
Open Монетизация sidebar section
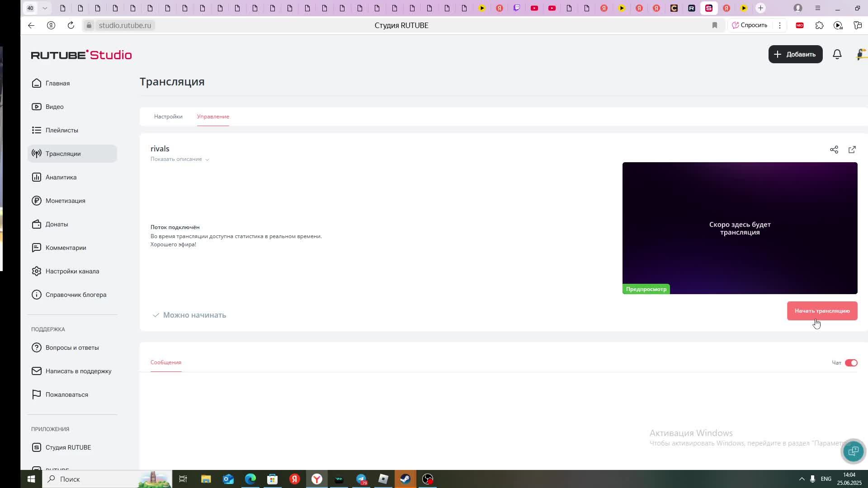(x=65, y=201)
